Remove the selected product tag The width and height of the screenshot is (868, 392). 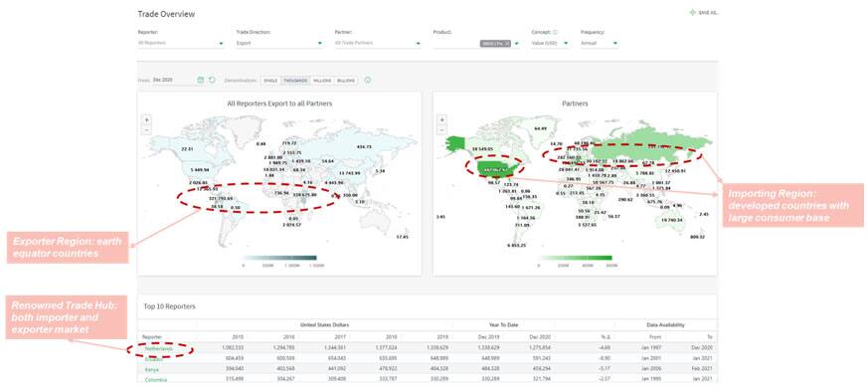(508, 43)
